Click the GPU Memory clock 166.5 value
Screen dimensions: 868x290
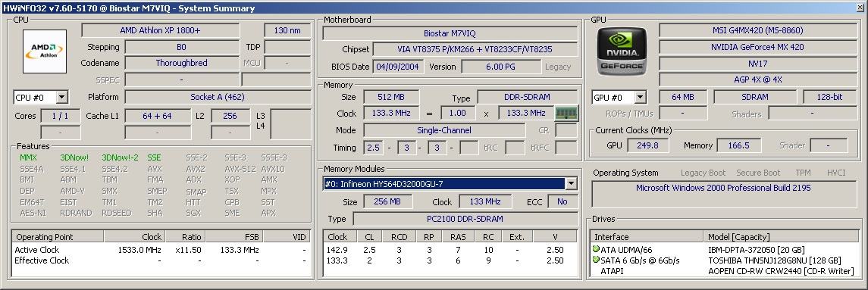click(x=739, y=145)
